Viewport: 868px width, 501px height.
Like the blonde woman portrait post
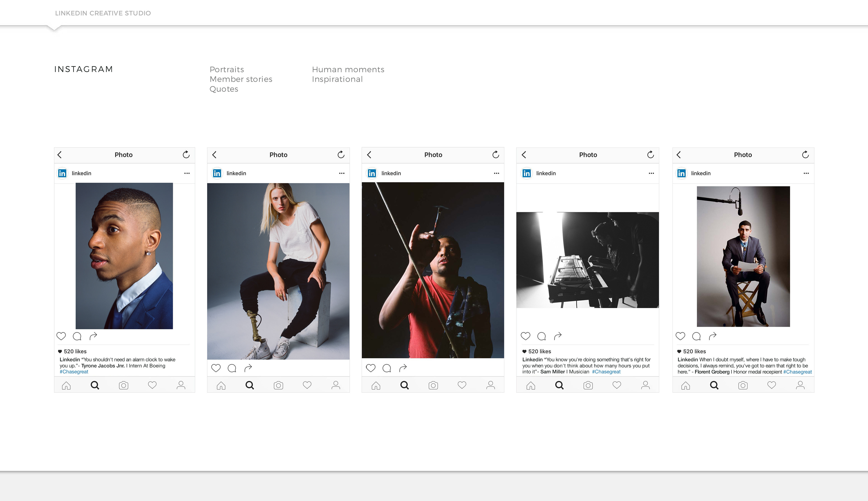(x=216, y=368)
